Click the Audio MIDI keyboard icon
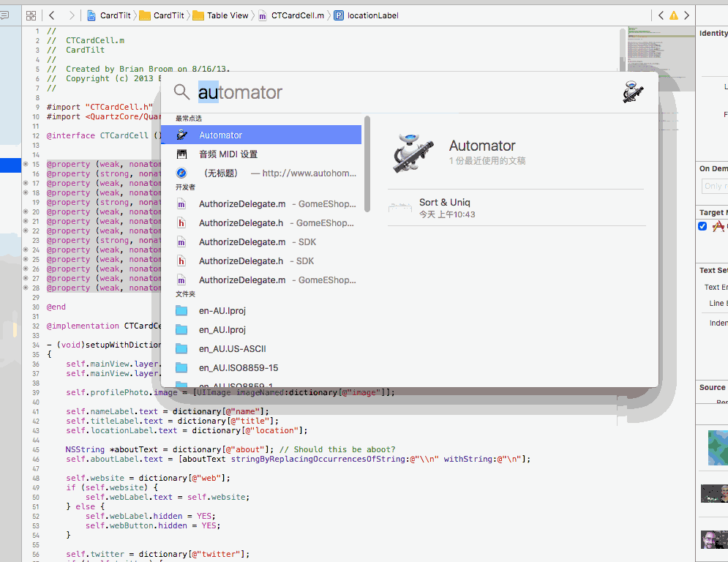This screenshot has height=562, width=728. [181, 154]
